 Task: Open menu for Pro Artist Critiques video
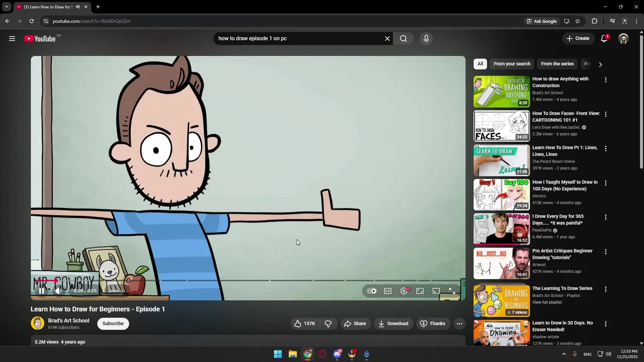point(605,252)
